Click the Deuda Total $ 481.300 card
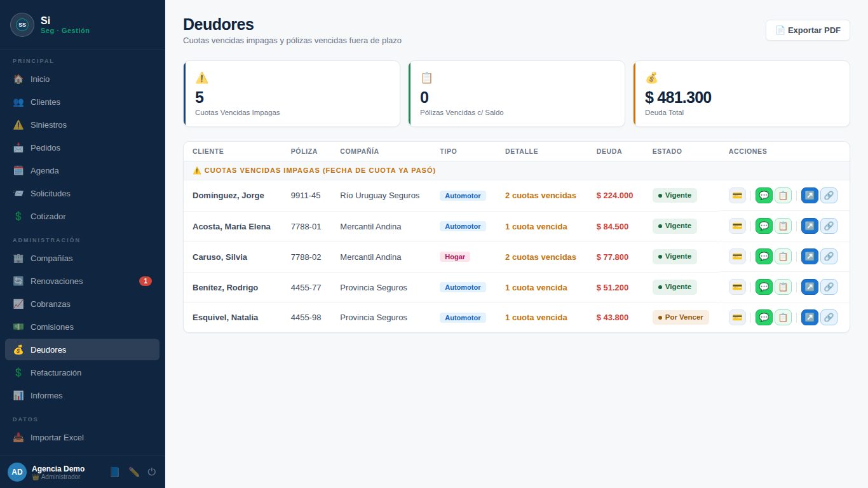The width and height of the screenshot is (868, 488). click(742, 94)
